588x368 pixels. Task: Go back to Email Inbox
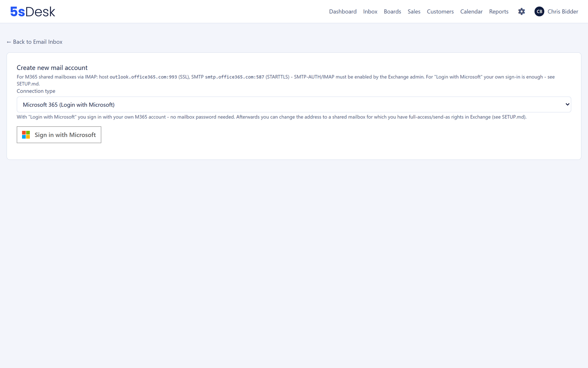pos(35,42)
